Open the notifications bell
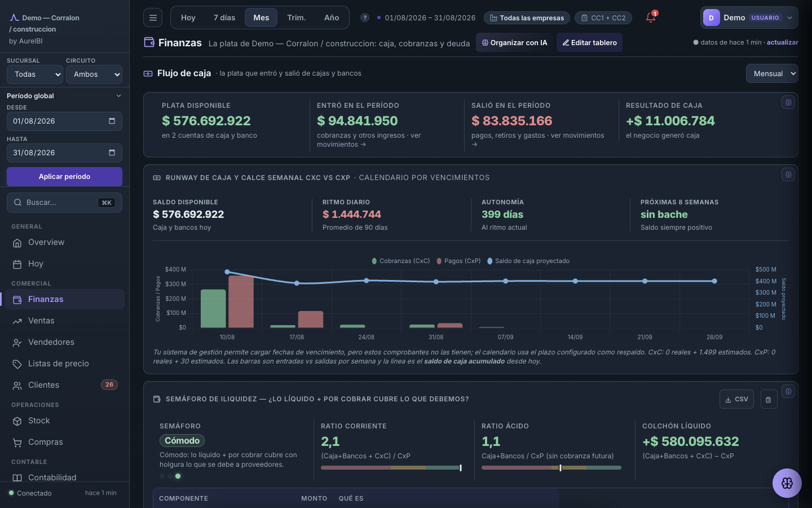This screenshot has height=508, width=812. point(651,17)
